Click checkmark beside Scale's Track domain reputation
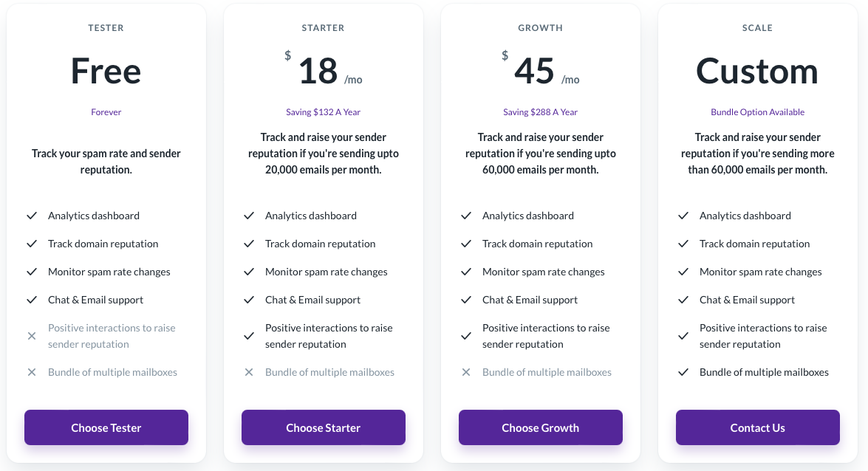The image size is (868, 471). click(683, 244)
